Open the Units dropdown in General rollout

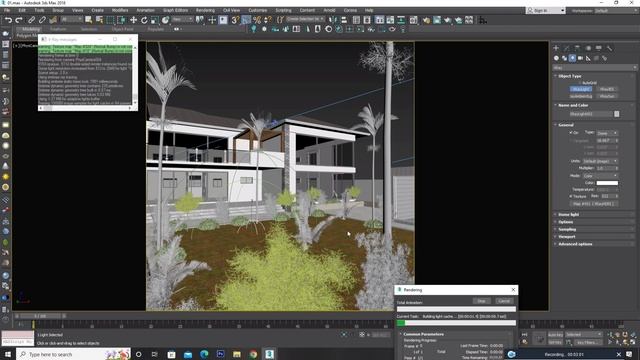pyautogui.click(x=600, y=161)
